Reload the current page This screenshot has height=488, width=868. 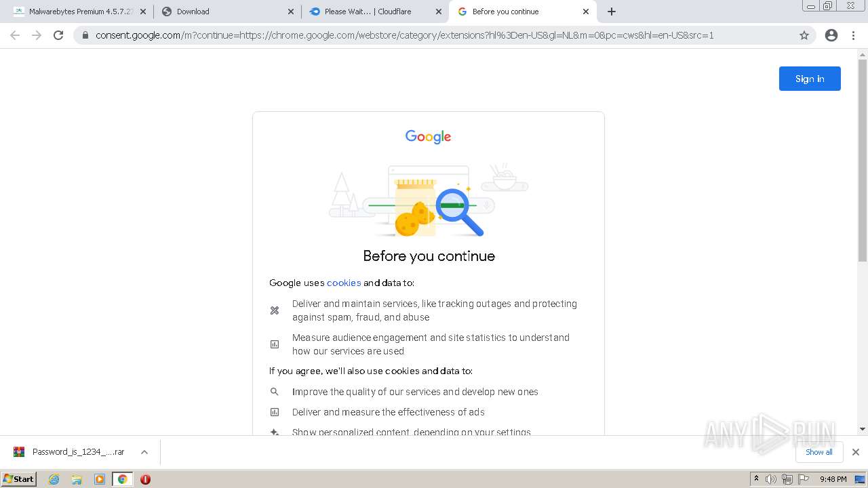point(58,35)
